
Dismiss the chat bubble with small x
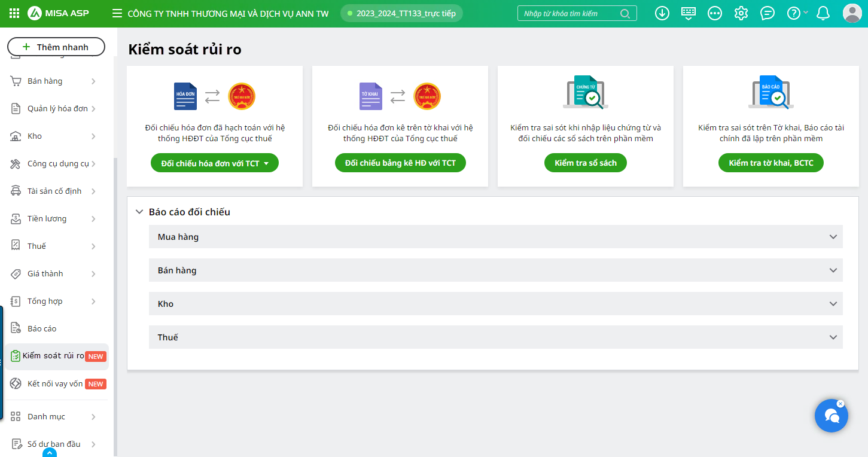pyautogui.click(x=840, y=404)
